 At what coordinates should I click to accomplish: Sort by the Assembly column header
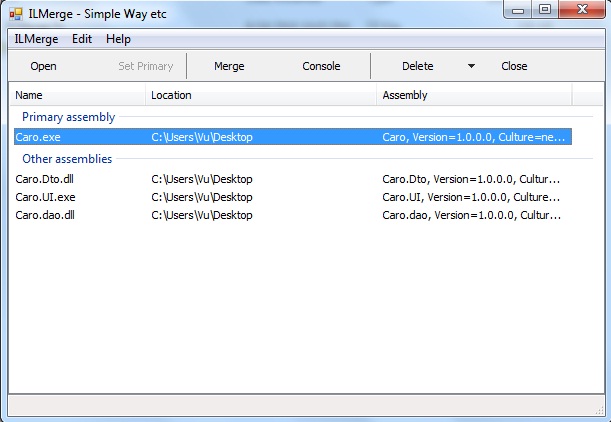(474, 95)
